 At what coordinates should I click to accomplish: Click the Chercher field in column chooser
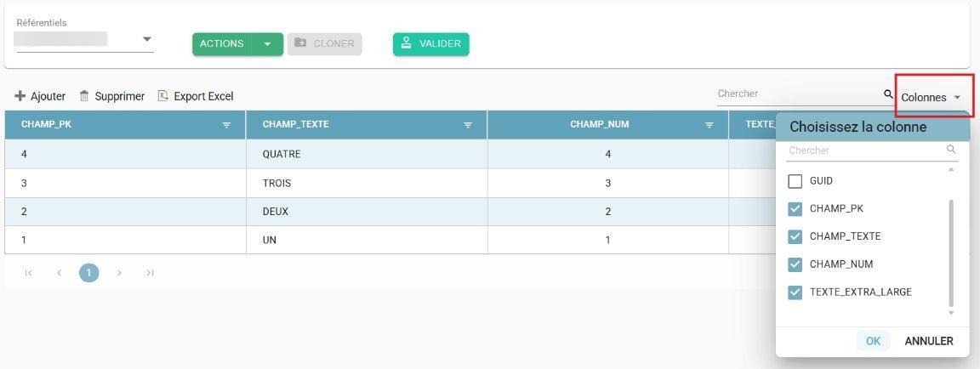pyautogui.click(x=865, y=150)
